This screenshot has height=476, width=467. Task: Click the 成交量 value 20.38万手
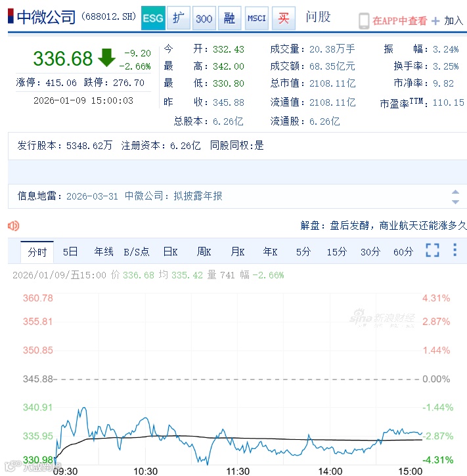point(332,49)
